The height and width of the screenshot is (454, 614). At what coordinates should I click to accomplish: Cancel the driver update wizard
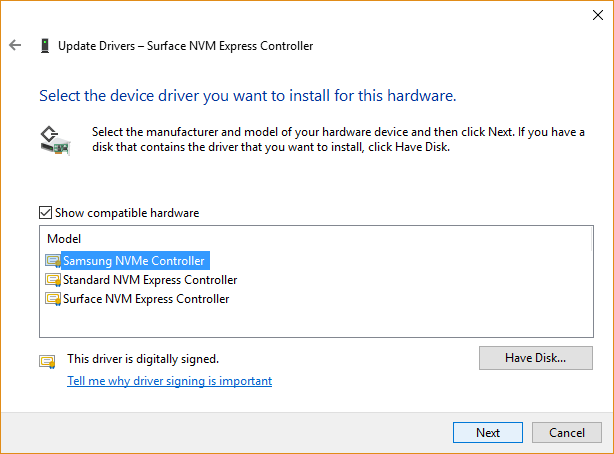pos(566,432)
